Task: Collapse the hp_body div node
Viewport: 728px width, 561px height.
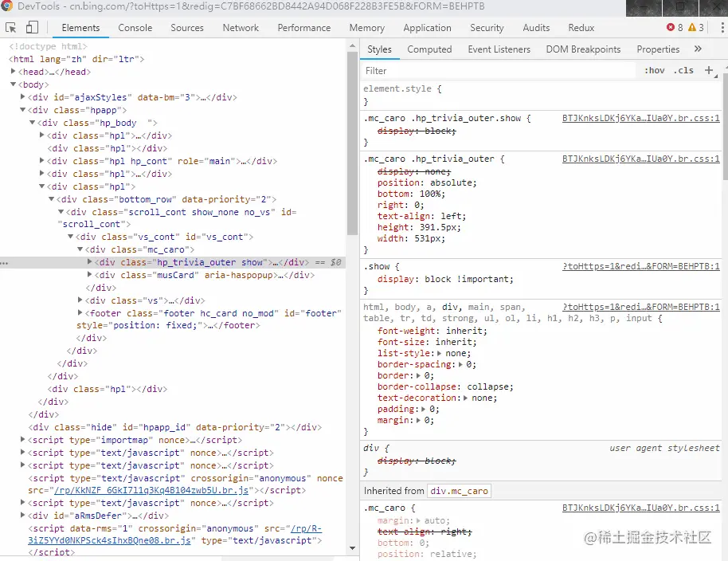Action: click(x=33, y=123)
